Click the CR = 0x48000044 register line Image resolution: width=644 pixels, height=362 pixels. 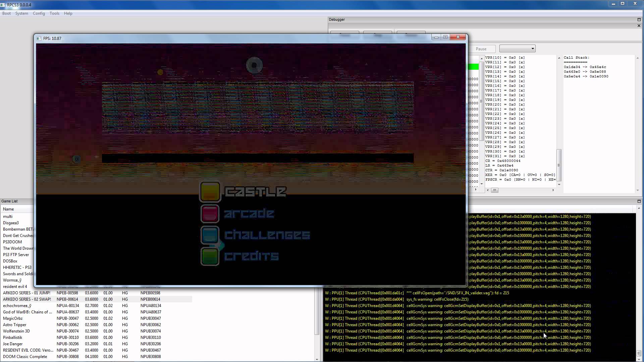503,161
